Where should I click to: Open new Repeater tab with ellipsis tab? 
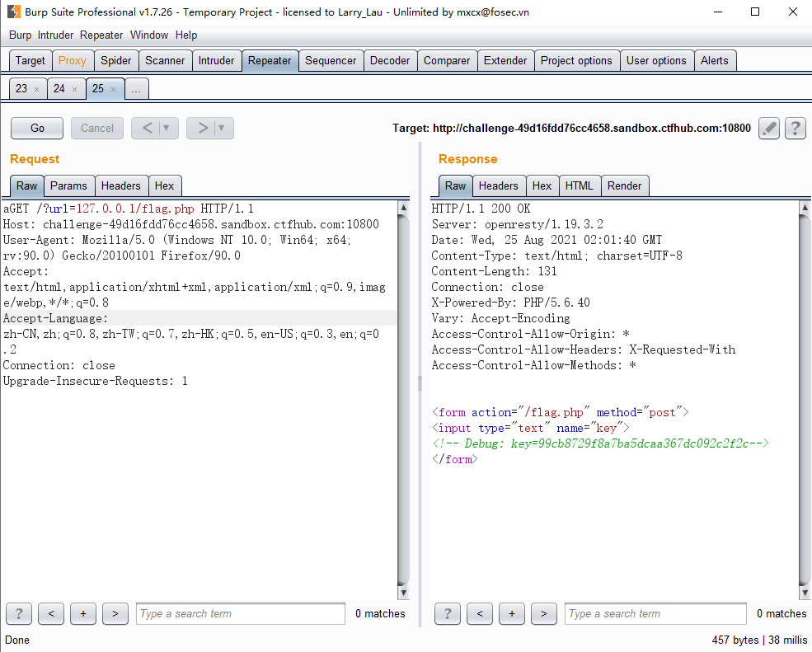tap(137, 88)
